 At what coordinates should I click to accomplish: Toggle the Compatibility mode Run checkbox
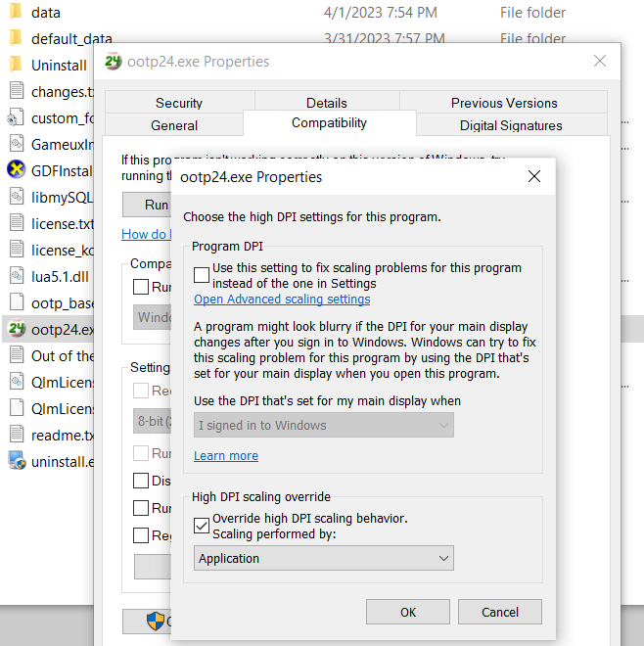[x=141, y=287]
